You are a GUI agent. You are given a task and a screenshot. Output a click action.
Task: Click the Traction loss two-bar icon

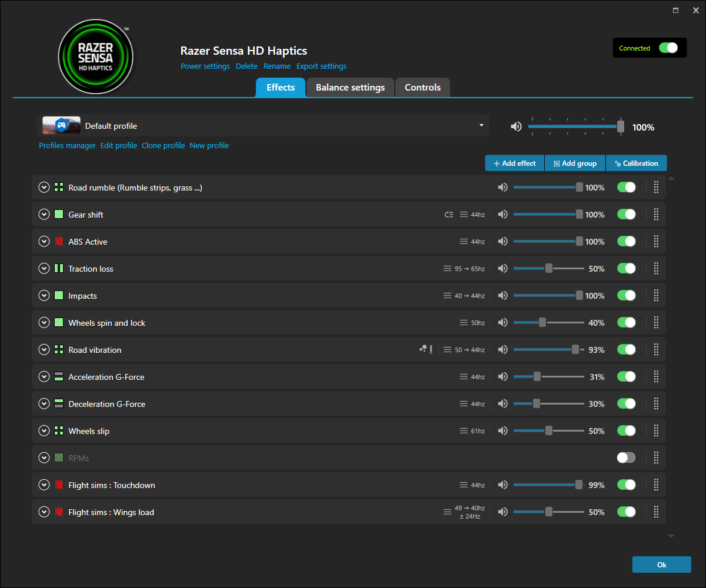[59, 269]
